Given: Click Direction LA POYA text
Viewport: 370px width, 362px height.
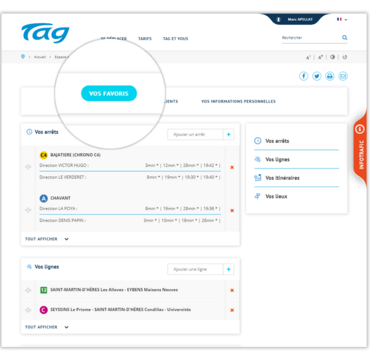Looking at the screenshot, I should (x=58, y=209).
